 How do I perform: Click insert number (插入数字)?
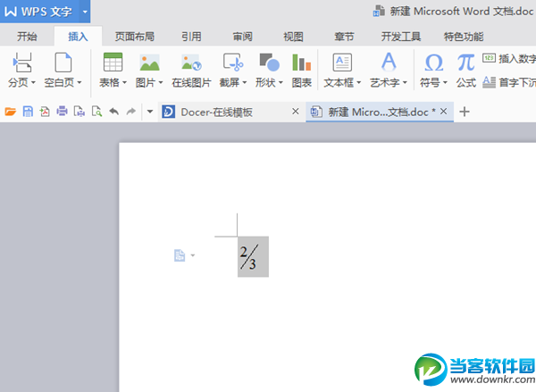click(x=509, y=58)
